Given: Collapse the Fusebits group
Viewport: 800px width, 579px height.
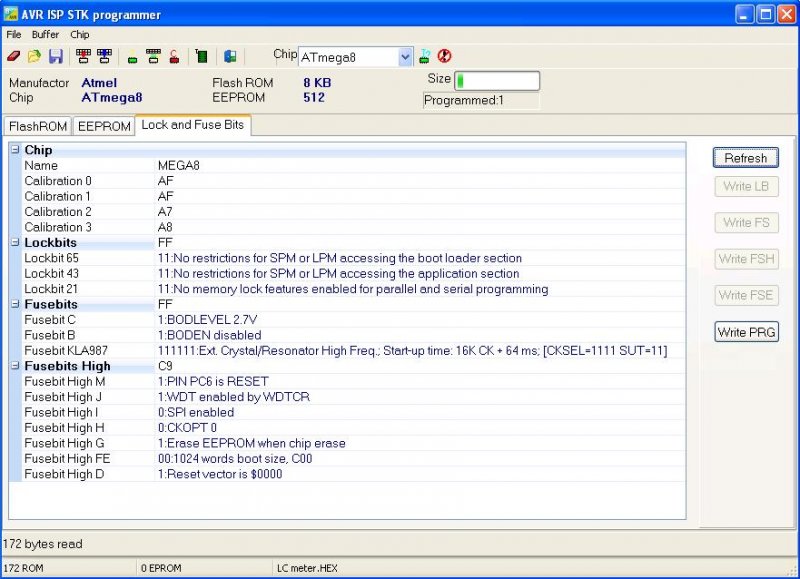Looking at the screenshot, I should 15,304.
